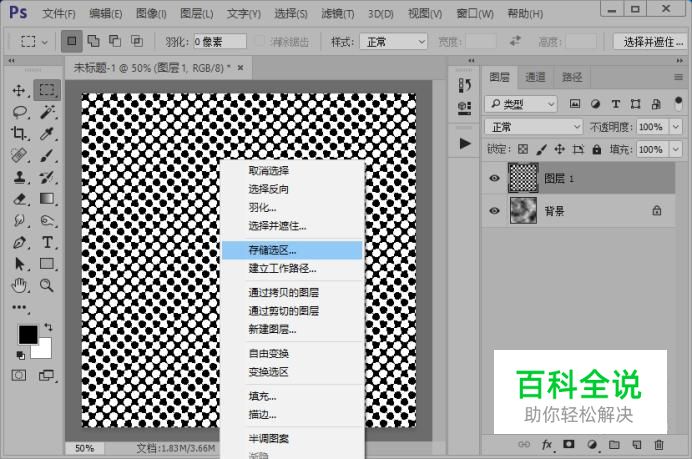Select the Zoom tool
The height and width of the screenshot is (459, 692).
click(x=47, y=286)
